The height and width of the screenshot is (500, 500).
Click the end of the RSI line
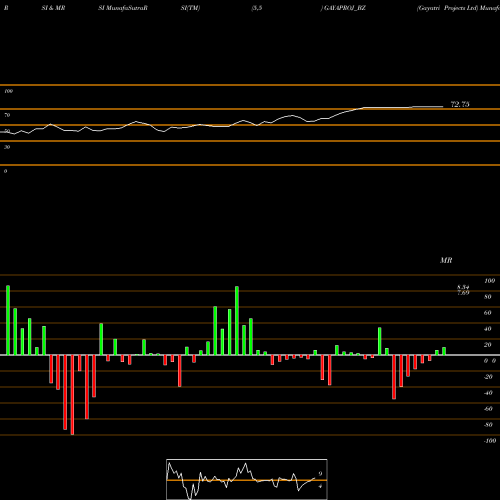coord(443,107)
